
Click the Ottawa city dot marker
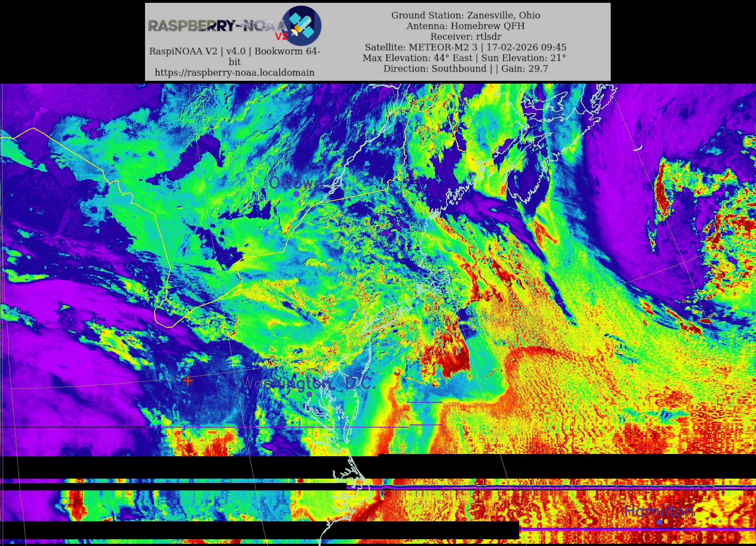point(296,194)
